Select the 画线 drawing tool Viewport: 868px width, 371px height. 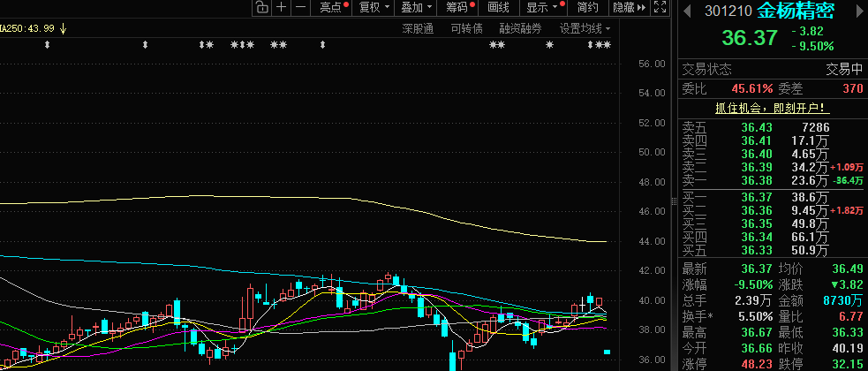[x=498, y=7]
